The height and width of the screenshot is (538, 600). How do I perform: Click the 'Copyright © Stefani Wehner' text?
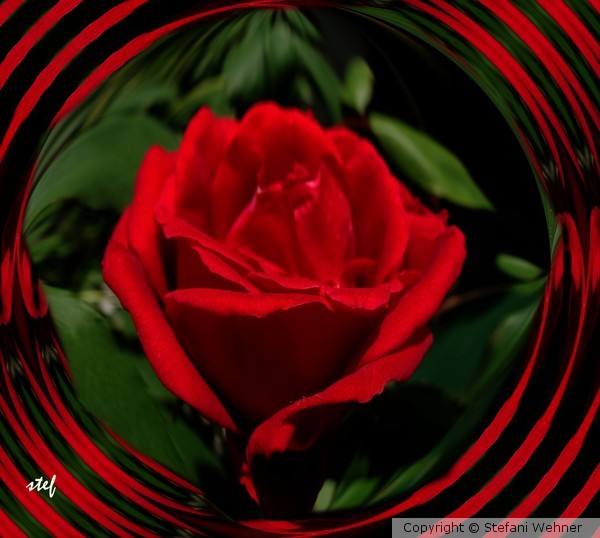[492, 528]
